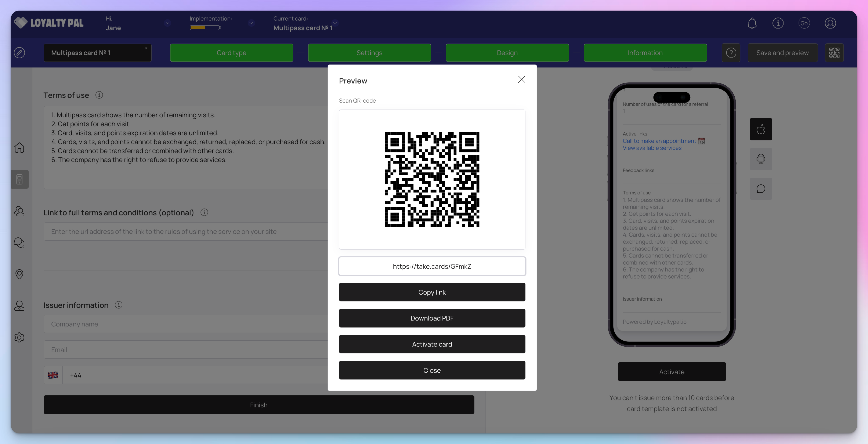Click the help question mark button
The width and height of the screenshot is (868, 444).
pos(731,53)
